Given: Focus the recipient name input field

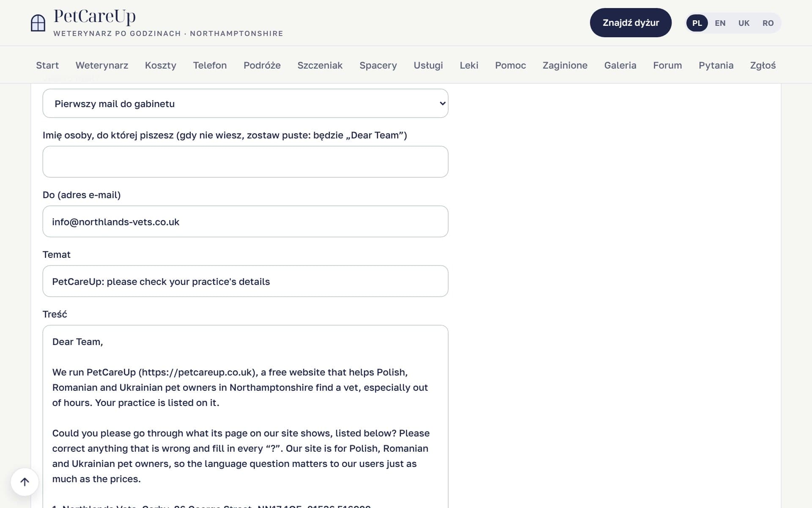Looking at the screenshot, I should click(245, 162).
